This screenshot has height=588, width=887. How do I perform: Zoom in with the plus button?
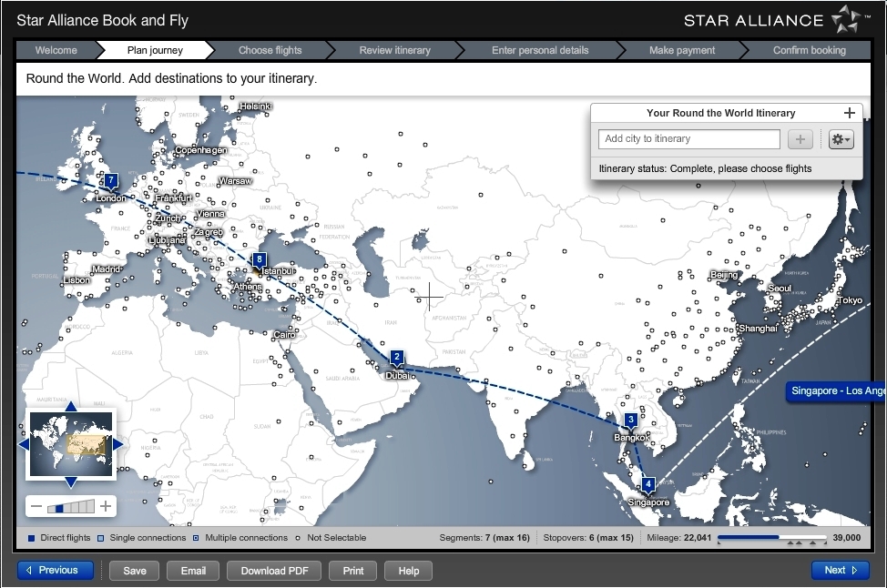[106, 506]
